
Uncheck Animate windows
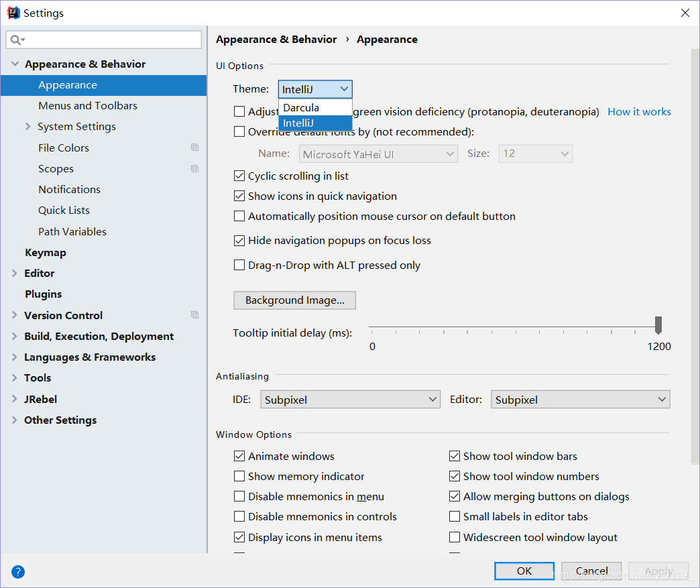coord(239,456)
